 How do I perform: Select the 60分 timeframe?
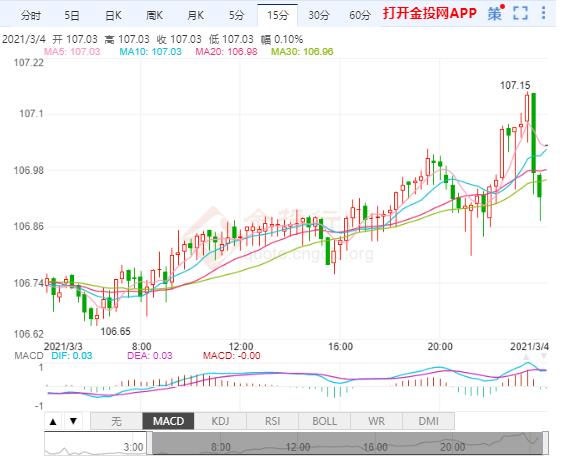360,15
